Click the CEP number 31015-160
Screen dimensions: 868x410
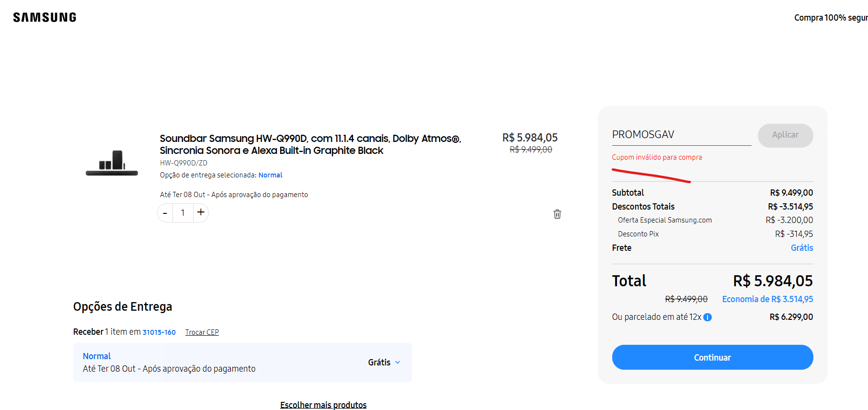(159, 332)
